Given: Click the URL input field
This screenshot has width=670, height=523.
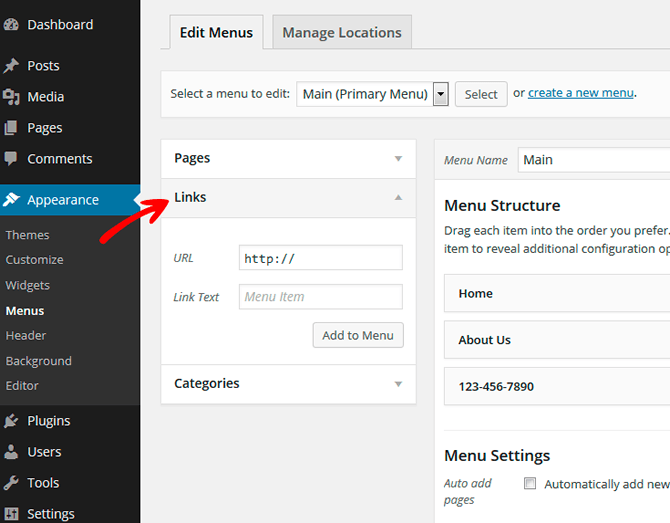Looking at the screenshot, I should click(321, 258).
